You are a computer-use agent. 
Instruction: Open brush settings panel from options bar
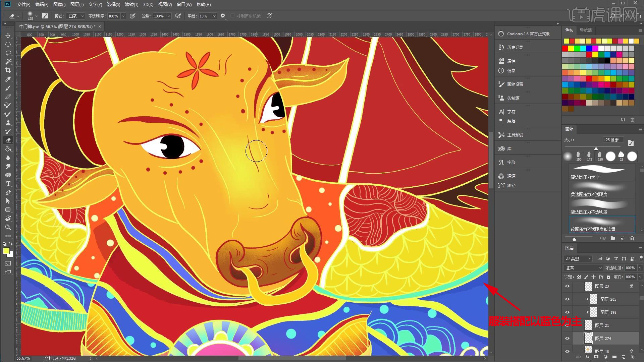click(x=45, y=16)
